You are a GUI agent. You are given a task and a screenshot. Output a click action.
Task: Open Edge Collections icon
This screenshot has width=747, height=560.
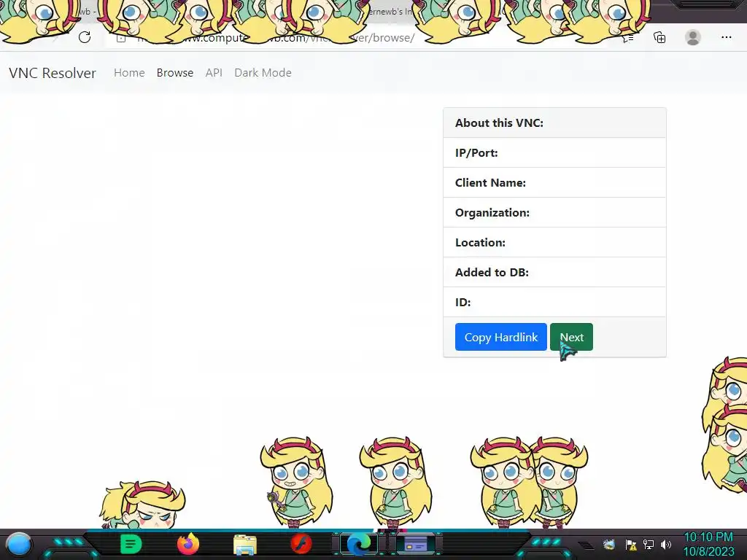coord(659,38)
